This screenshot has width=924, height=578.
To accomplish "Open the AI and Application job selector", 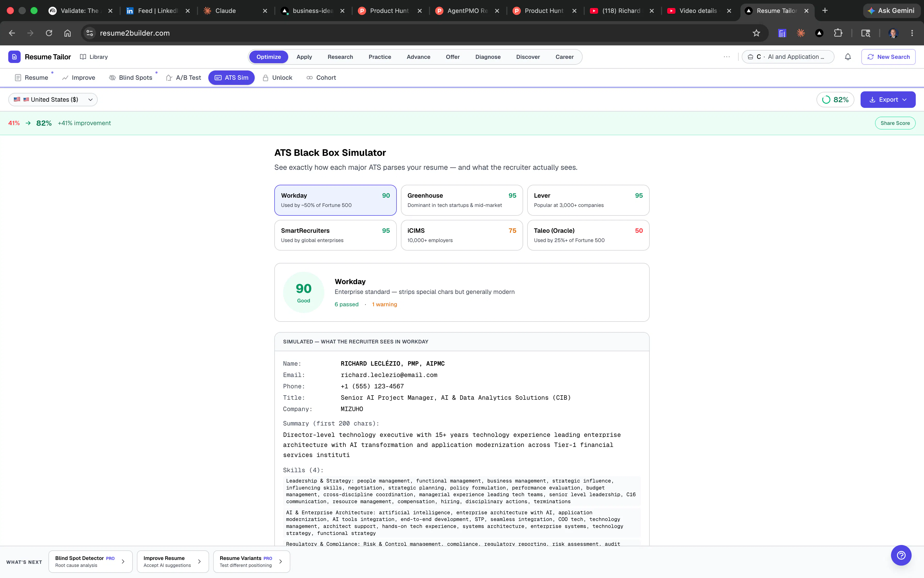I will click(788, 57).
